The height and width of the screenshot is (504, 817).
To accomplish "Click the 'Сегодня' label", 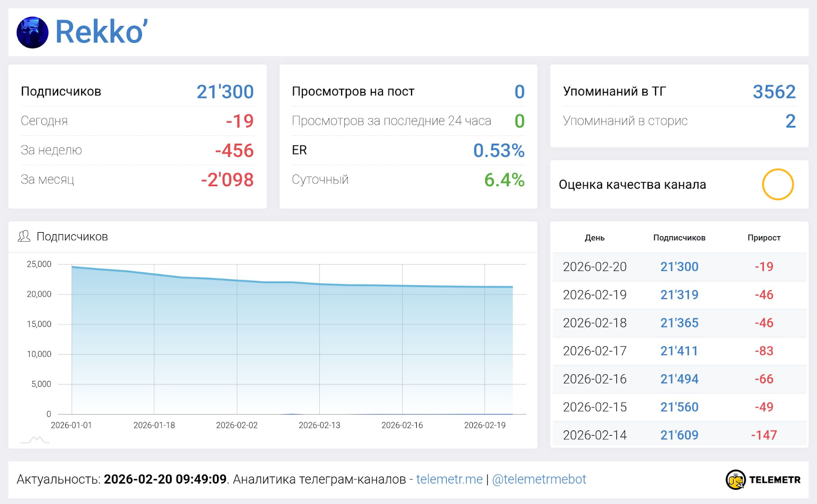I will pyautogui.click(x=44, y=121).
